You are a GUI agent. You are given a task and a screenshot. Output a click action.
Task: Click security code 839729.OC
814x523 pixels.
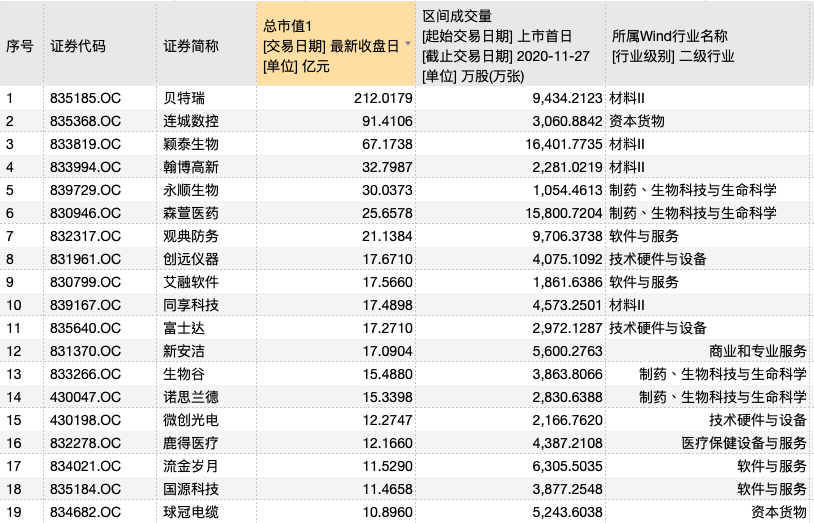tap(85, 190)
